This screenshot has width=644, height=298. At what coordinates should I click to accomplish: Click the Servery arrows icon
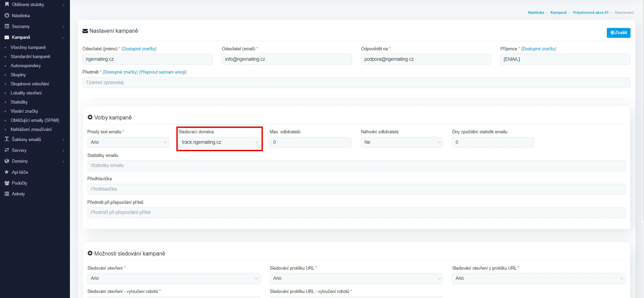coord(7,150)
